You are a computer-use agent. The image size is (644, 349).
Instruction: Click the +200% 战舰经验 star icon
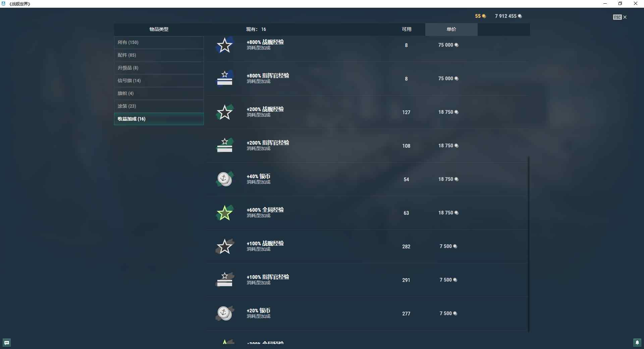(x=224, y=112)
